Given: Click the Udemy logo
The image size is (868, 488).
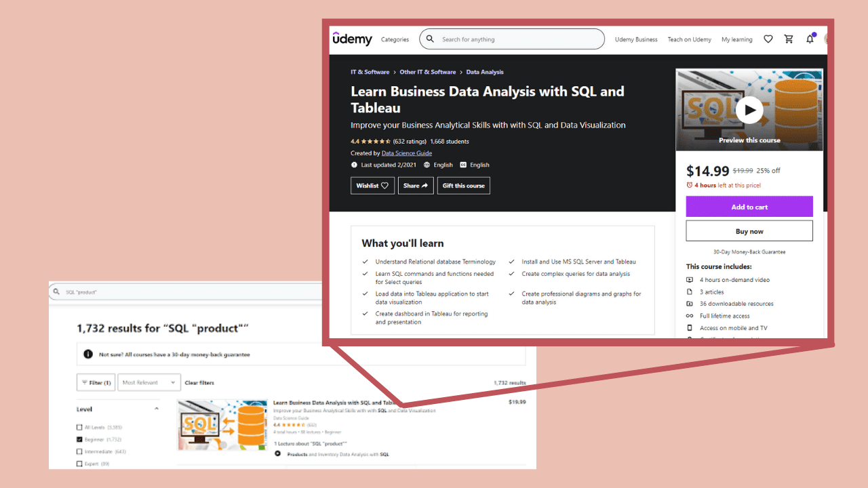Looking at the screenshot, I should pos(352,39).
